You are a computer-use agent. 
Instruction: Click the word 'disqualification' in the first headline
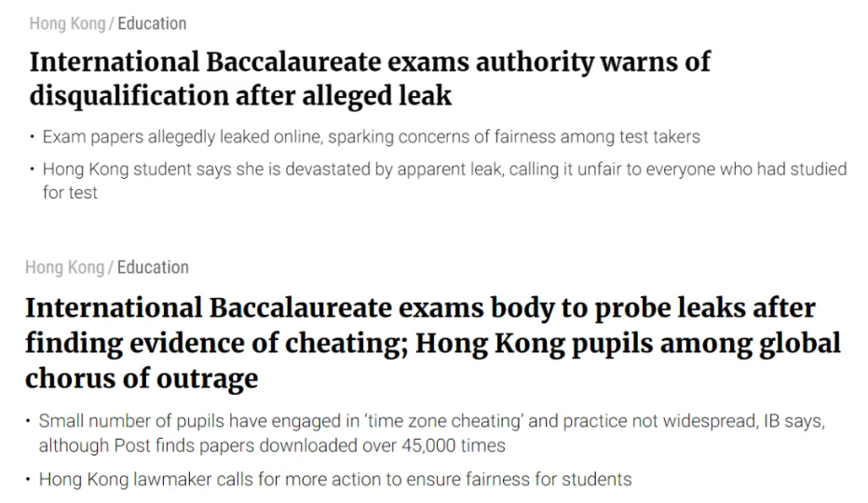pyautogui.click(x=129, y=95)
